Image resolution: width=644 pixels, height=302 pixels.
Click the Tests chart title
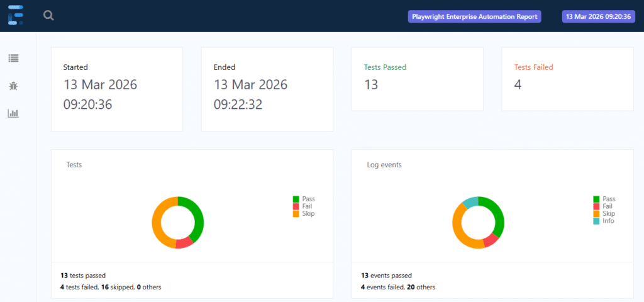coord(74,165)
